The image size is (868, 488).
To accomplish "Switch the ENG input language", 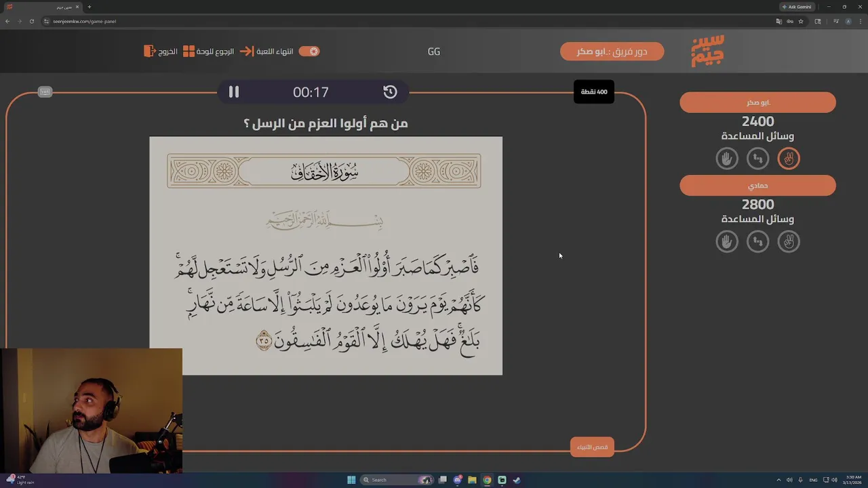I will 813,480.
